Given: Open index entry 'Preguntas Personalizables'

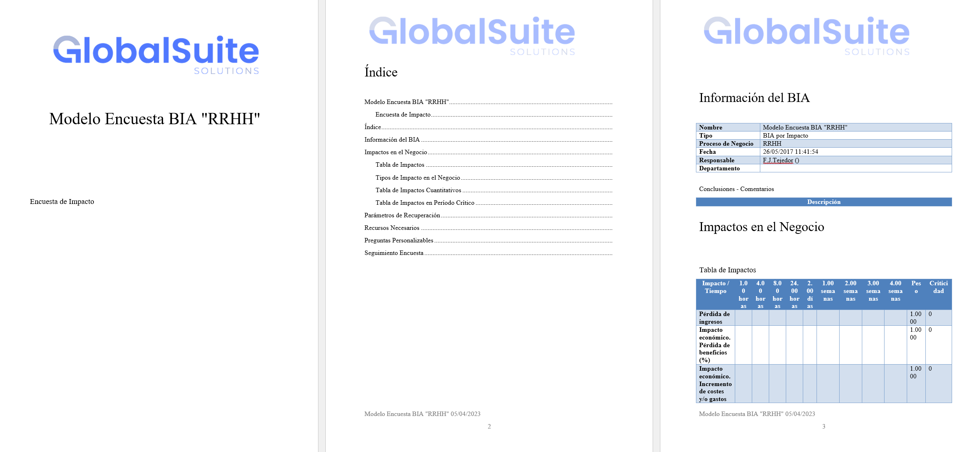Looking at the screenshot, I should pyautogui.click(x=488, y=240).
